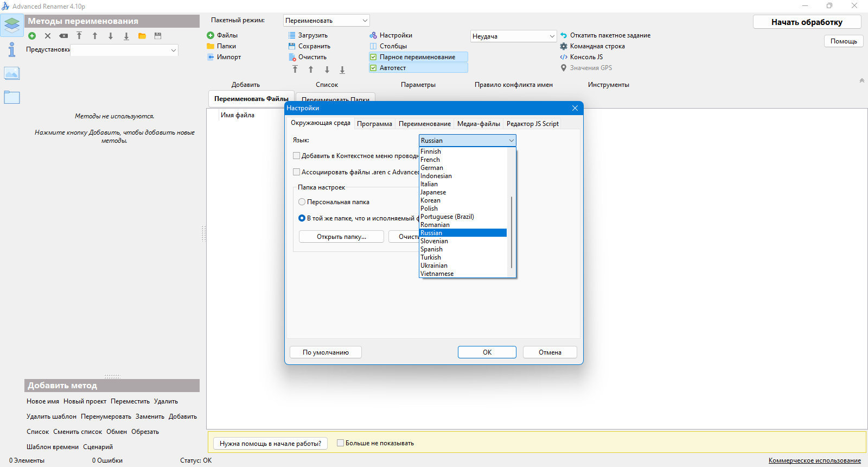Click the move-to-top arrow in methods toolbar
868x467 pixels.
(x=79, y=36)
